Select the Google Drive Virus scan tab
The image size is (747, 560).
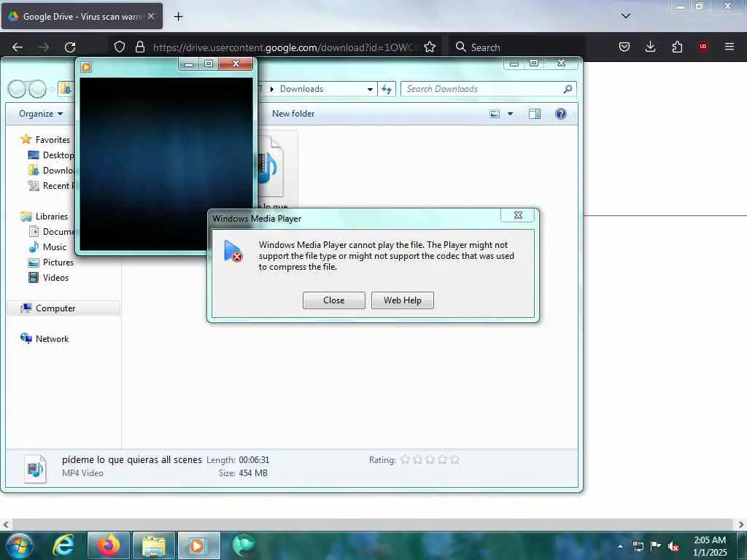82,16
